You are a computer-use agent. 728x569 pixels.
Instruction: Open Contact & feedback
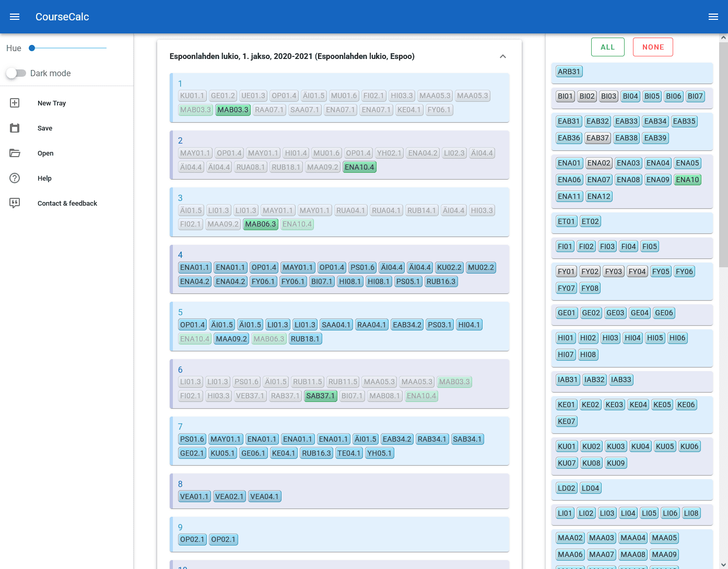point(67,203)
